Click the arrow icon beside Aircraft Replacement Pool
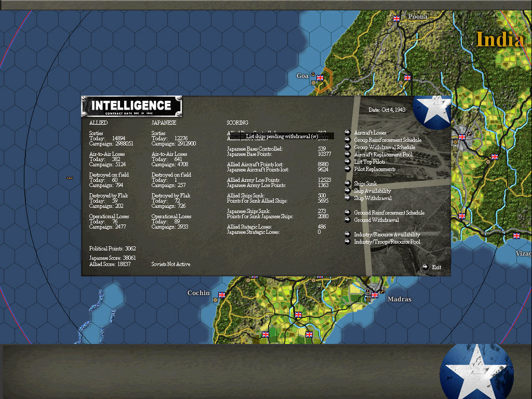532x399 pixels. tap(348, 154)
